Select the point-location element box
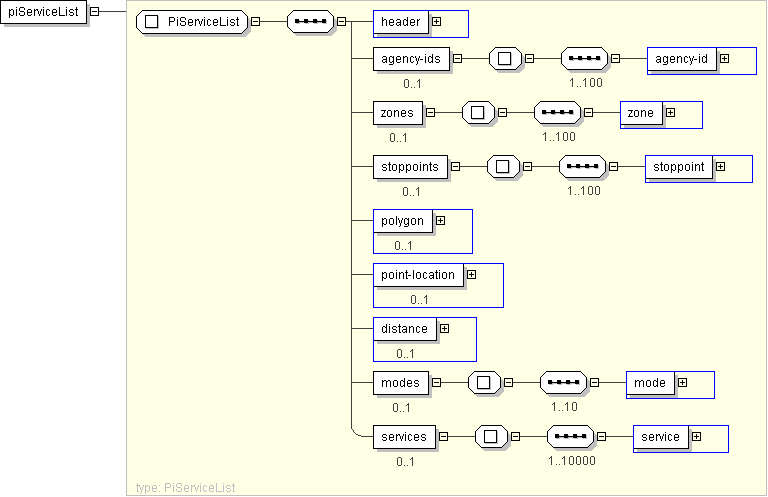The height and width of the screenshot is (497, 768). pos(418,275)
